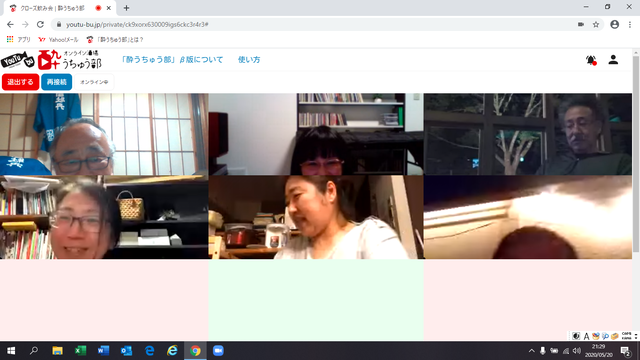Open Excel from taskbar
The height and width of the screenshot is (360, 640).
point(80,351)
